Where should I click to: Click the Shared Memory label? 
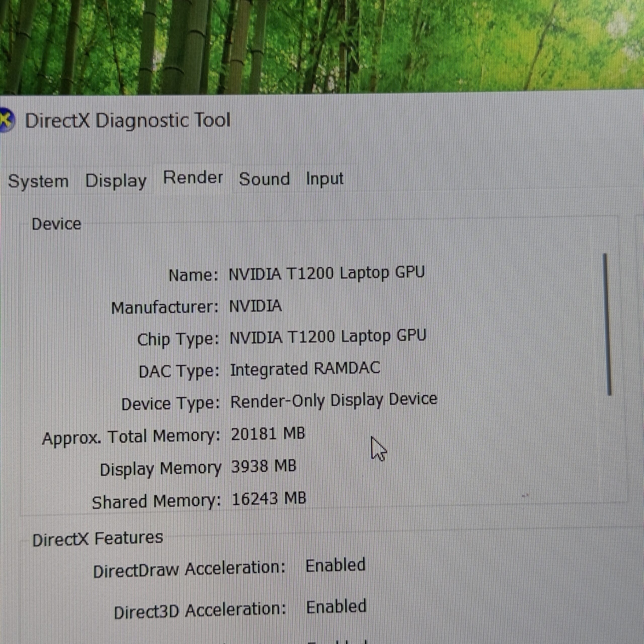click(x=156, y=502)
